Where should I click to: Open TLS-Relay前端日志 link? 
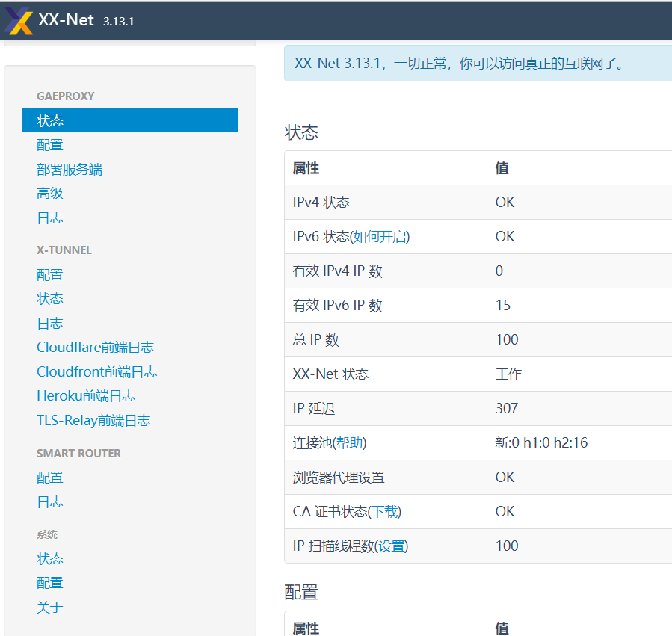pyautogui.click(x=93, y=421)
